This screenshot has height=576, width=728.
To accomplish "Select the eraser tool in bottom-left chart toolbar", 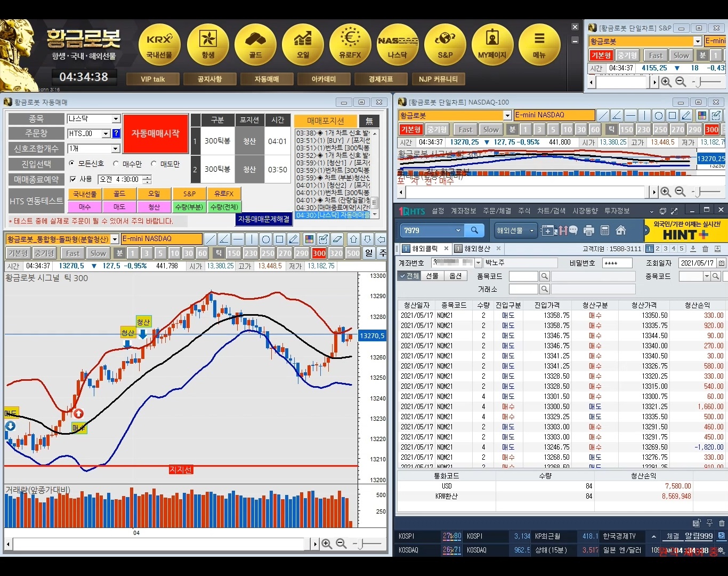I will (337, 239).
